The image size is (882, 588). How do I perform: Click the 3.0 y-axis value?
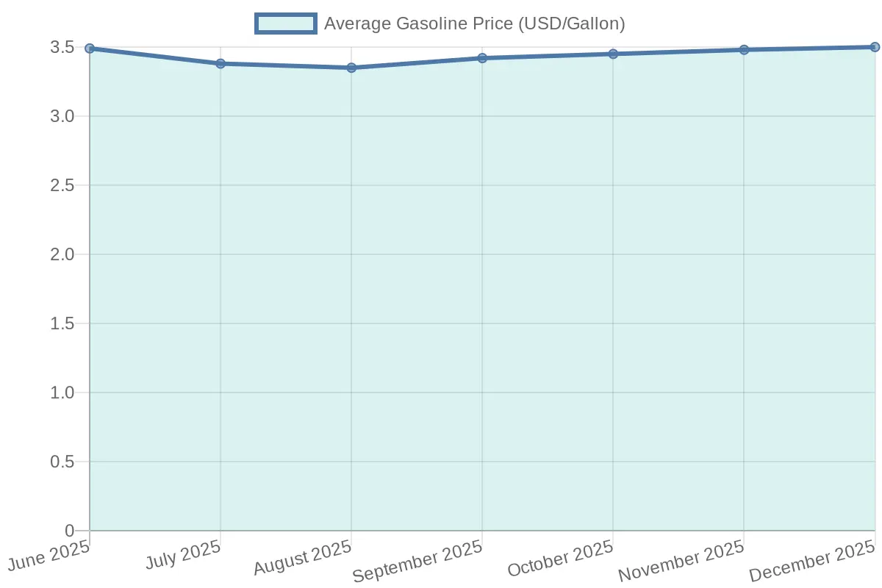pos(62,116)
